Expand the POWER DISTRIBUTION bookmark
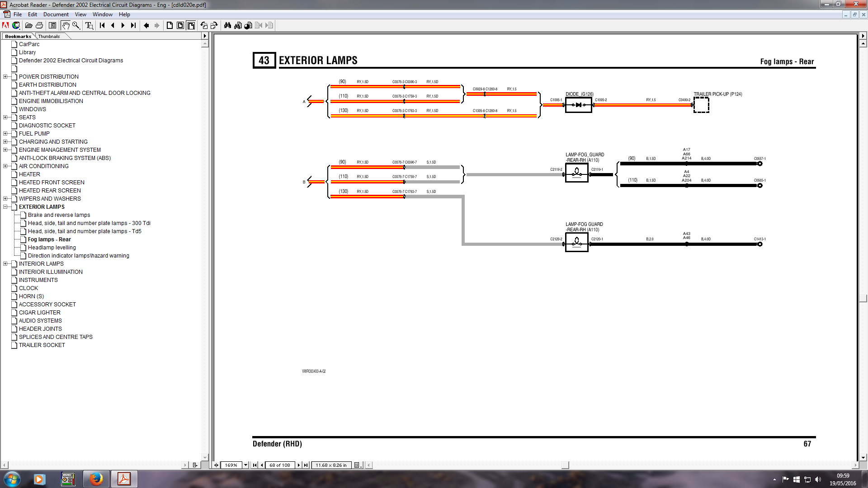The height and width of the screenshot is (488, 868). [5, 77]
